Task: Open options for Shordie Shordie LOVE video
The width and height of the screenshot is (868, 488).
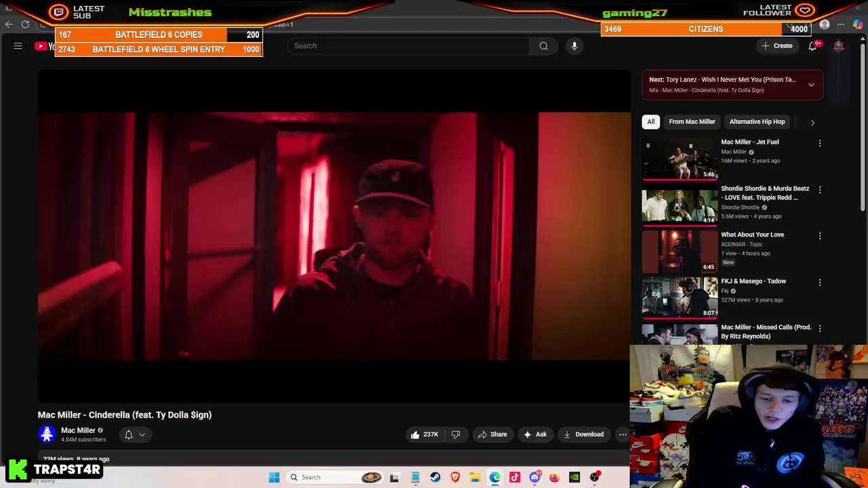Action: tap(820, 190)
